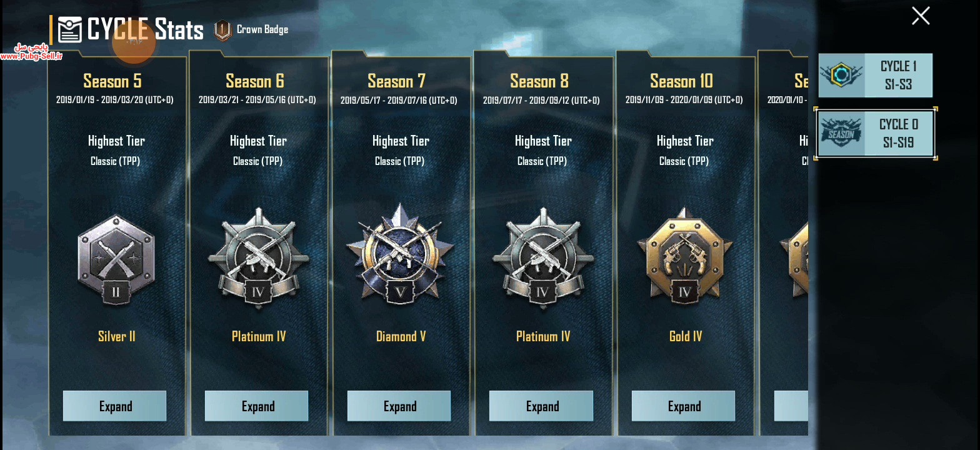Click the CYCLE Stats title icon
Image resolution: width=980 pixels, height=450 pixels.
click(69, 29)
